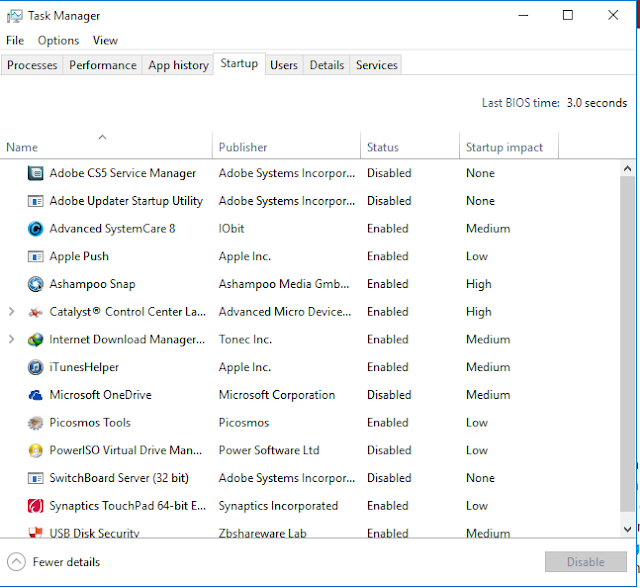Screen dimensions: 640x588
Task: Expand the Internet Download Manager group
Action: click(x=11, y=339)
